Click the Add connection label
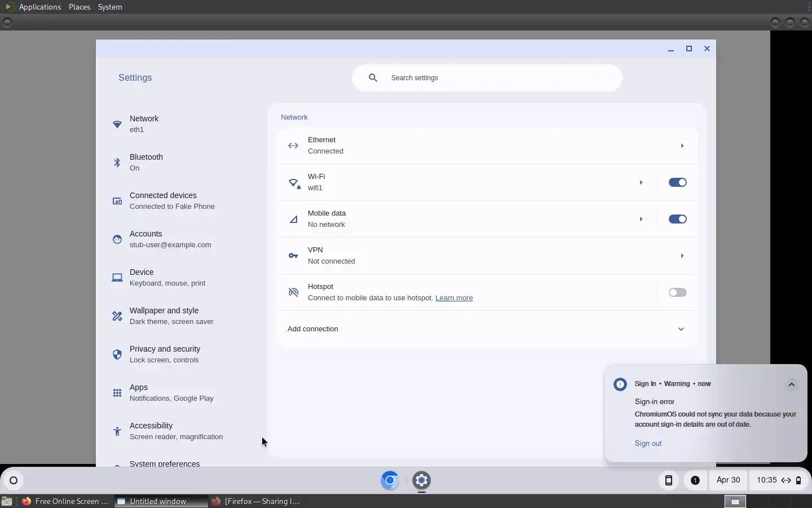This screenshot has width=812, height=508. pos(313,329)
